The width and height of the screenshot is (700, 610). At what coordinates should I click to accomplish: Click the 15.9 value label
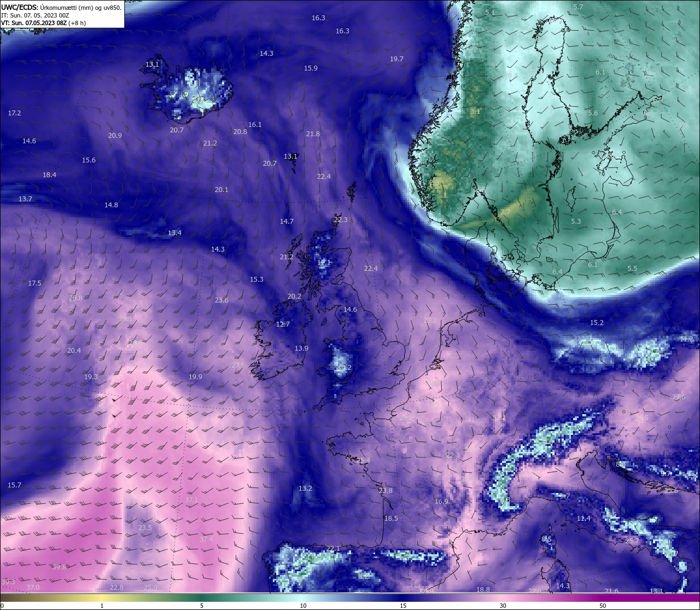pos(311,68)
